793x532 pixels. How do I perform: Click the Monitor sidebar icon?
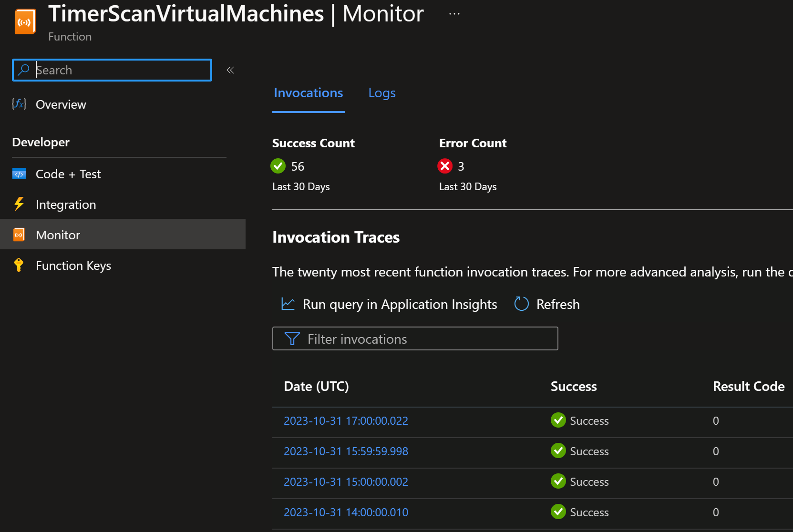pyautogui.click(x=19, y=235)
